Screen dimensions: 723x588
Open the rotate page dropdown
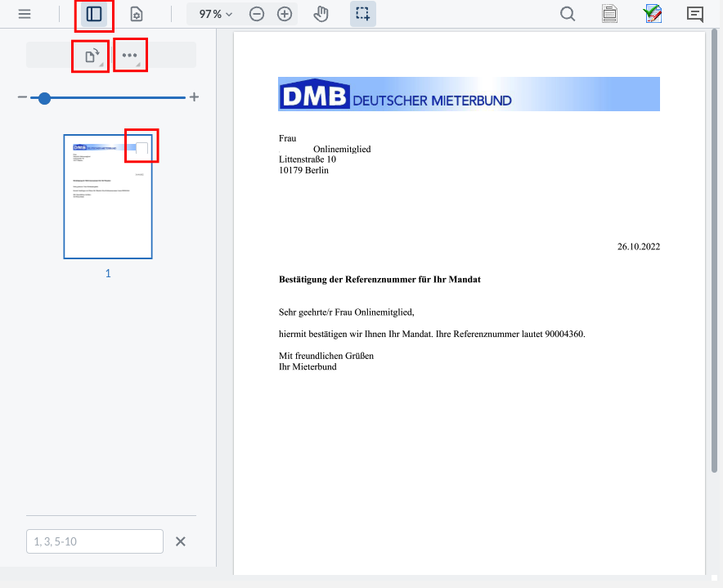coord(91,56)
